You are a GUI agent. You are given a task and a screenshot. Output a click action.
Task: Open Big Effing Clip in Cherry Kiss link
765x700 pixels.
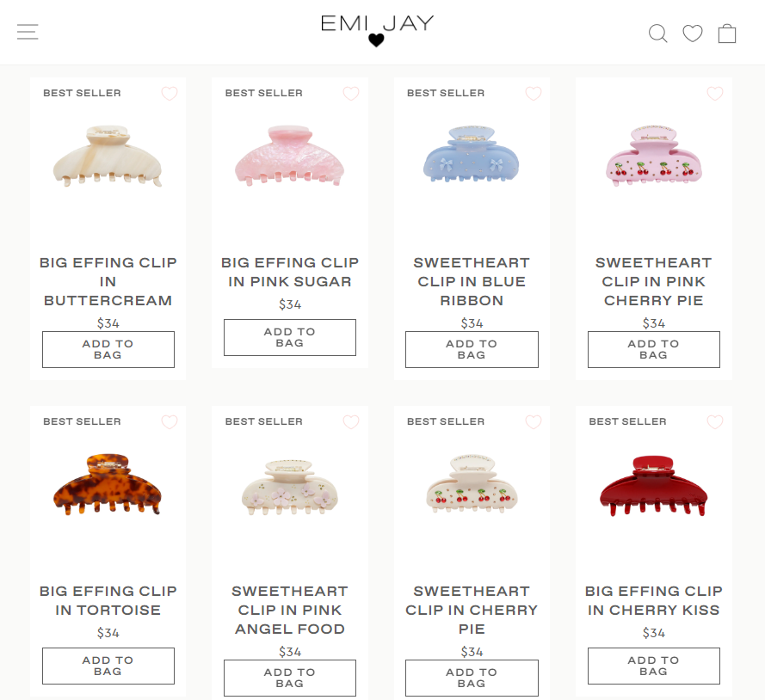pyautogui.click(x=654, y=600)
